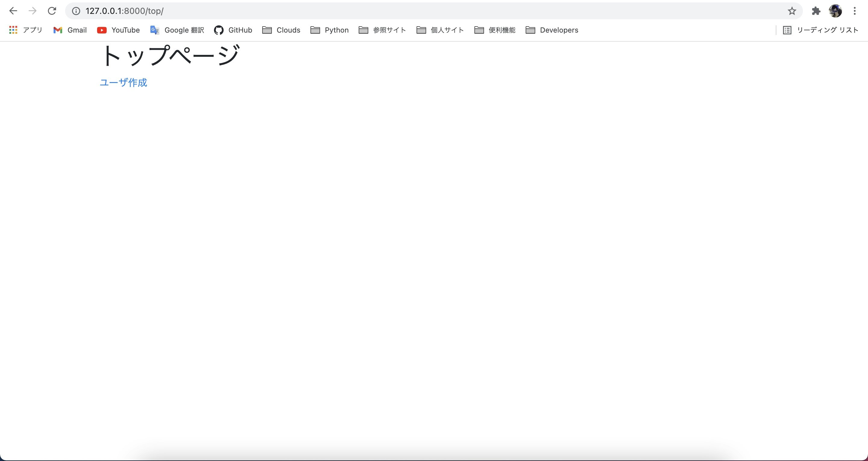Image resolution: width=868 pixels, height=461 pixels.
Task: Expand the Python bookmark folder
Action: [x=329, y=30]
